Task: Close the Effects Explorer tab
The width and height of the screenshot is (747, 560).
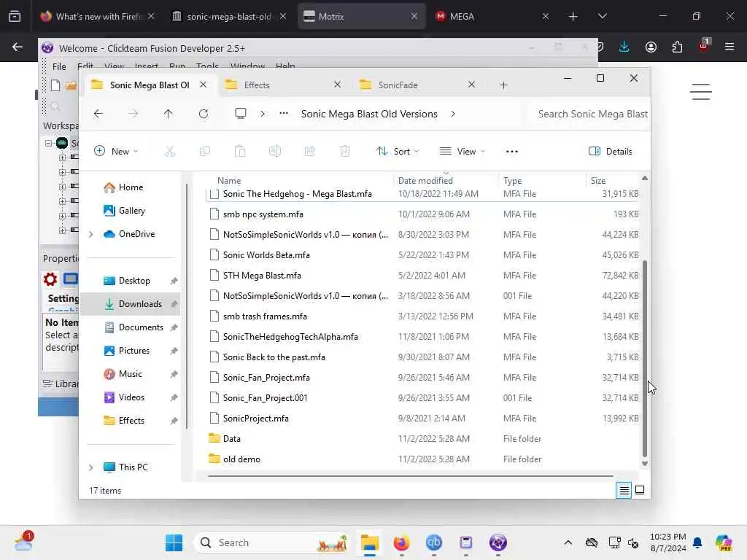Action: pyautogui.click(x=337, y=85)
